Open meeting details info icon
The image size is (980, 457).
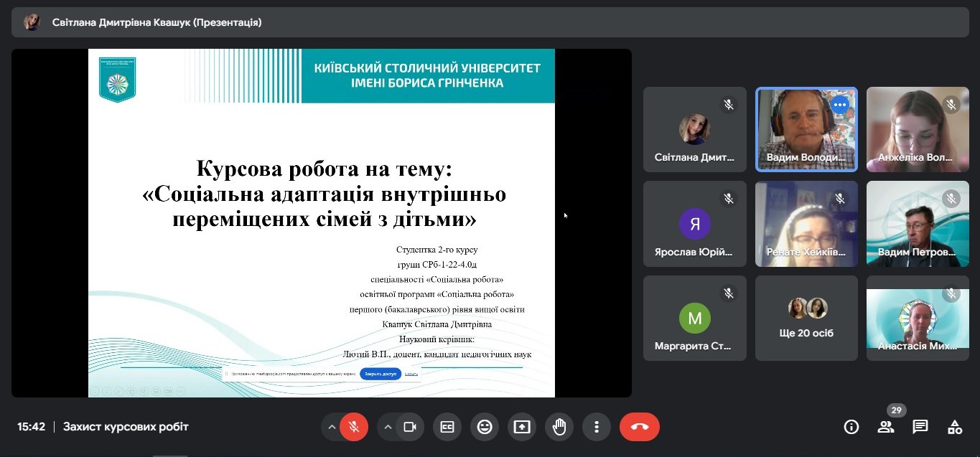click(851, 427)
